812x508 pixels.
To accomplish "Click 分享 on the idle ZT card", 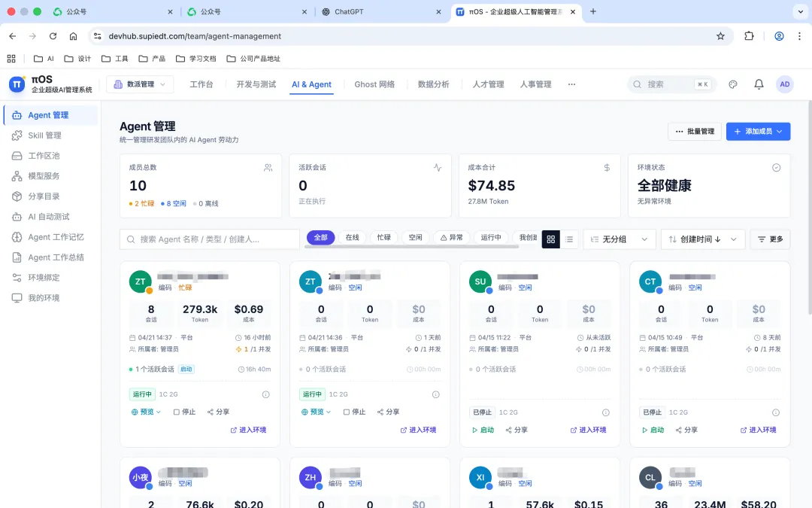I will pos(388,412).
